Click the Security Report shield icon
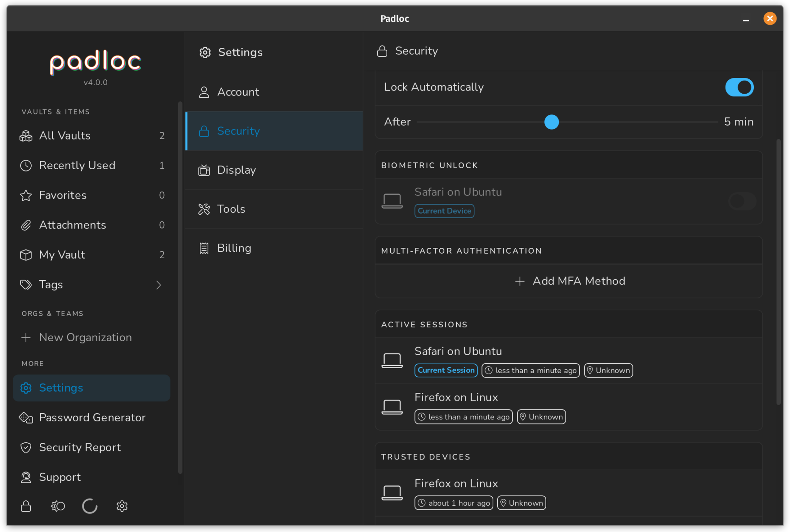Image resolution: width=790 pixels, height=532 pixels. [x=25, y=447]
